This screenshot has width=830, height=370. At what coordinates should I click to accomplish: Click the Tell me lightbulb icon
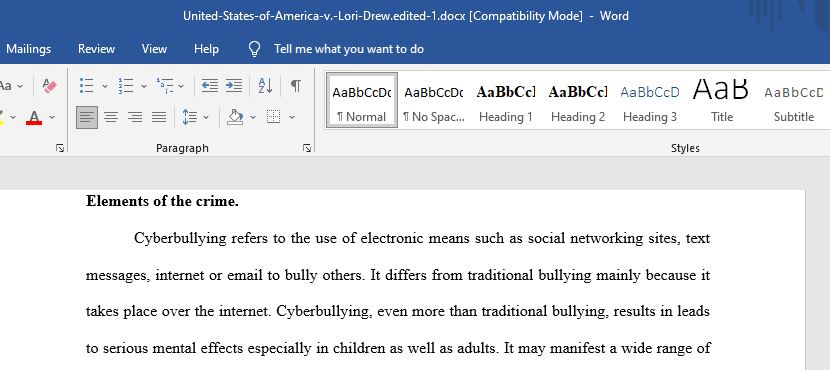click(x=255, y=49)
